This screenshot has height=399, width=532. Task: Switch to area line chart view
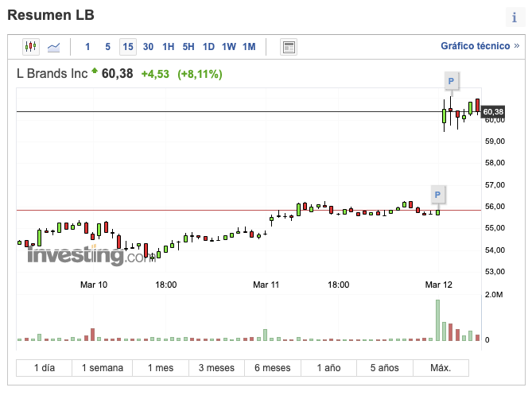(x=53, y=47)
